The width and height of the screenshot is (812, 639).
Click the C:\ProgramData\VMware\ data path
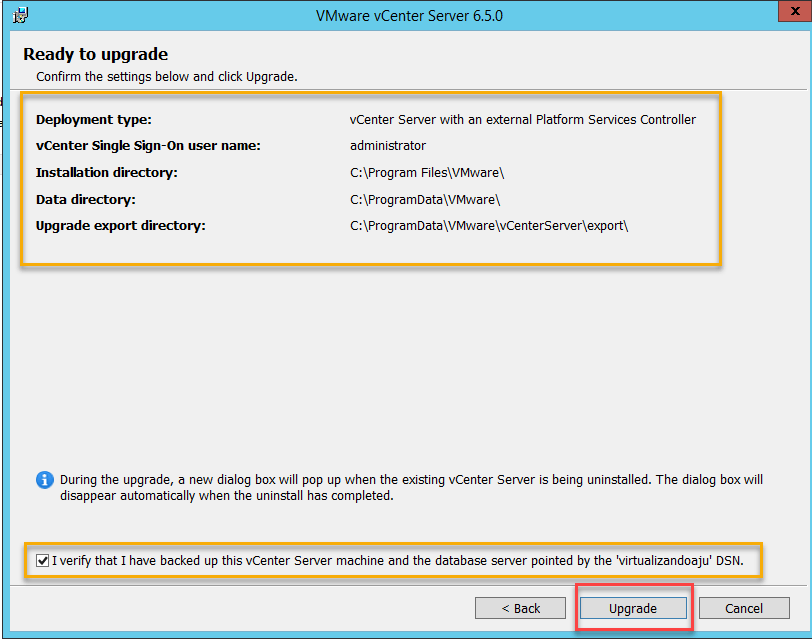coord(425,199)
